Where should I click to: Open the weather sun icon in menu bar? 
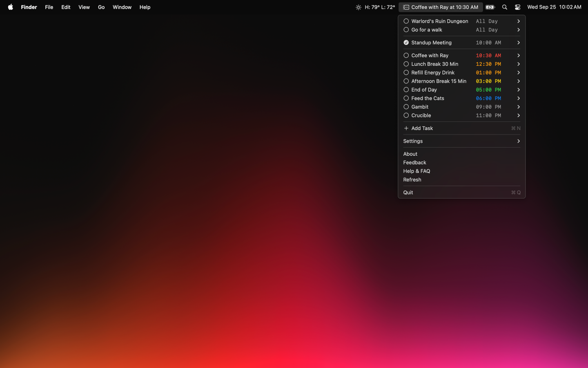pos(358,7)
